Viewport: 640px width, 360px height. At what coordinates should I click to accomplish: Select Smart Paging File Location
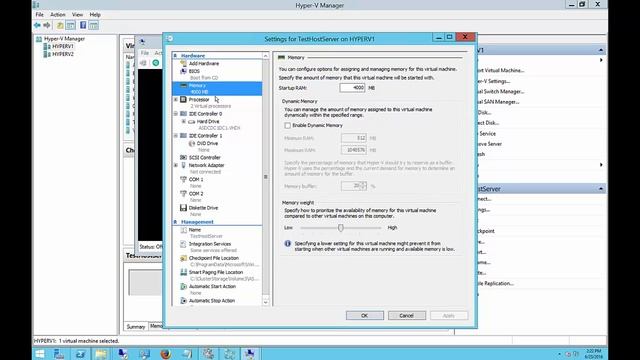(x=216, y=272)
